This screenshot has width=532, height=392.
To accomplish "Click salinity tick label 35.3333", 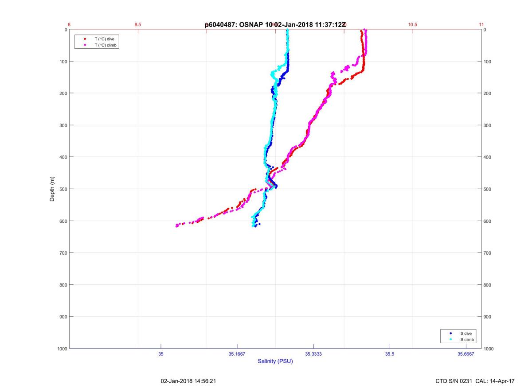I will coord(313,354).
